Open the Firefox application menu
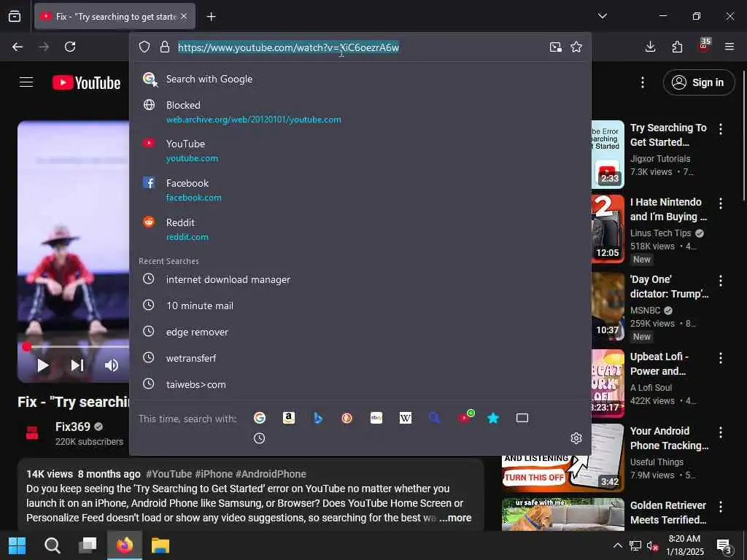The height and width of the screenshot is (560, 747). pos(729,47)
